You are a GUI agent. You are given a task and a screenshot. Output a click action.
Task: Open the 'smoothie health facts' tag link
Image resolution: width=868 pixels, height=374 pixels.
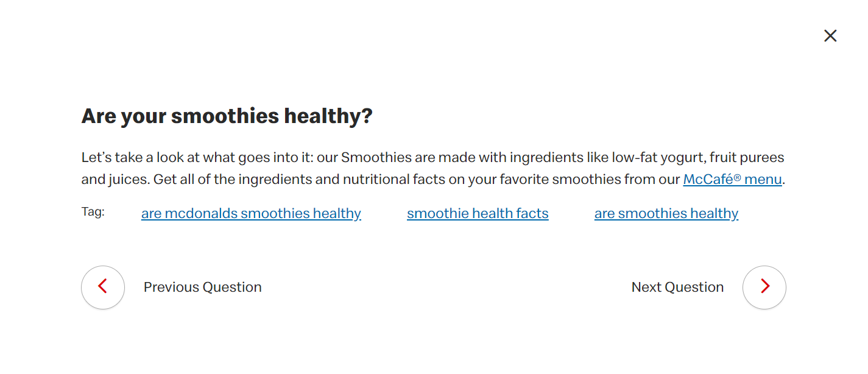tap(478, 213)
